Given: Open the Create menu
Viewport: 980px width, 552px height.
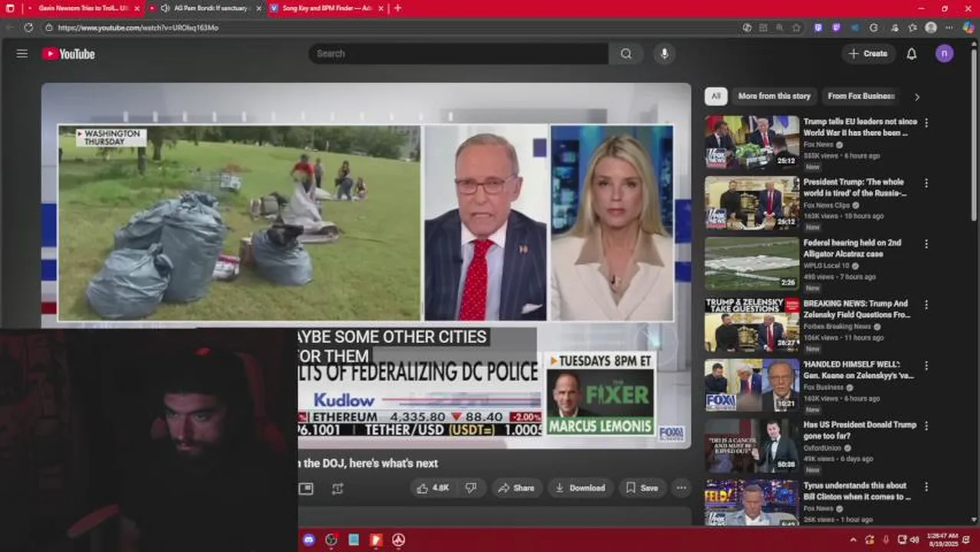Looking at the screenshot, I should pos(868,54).
